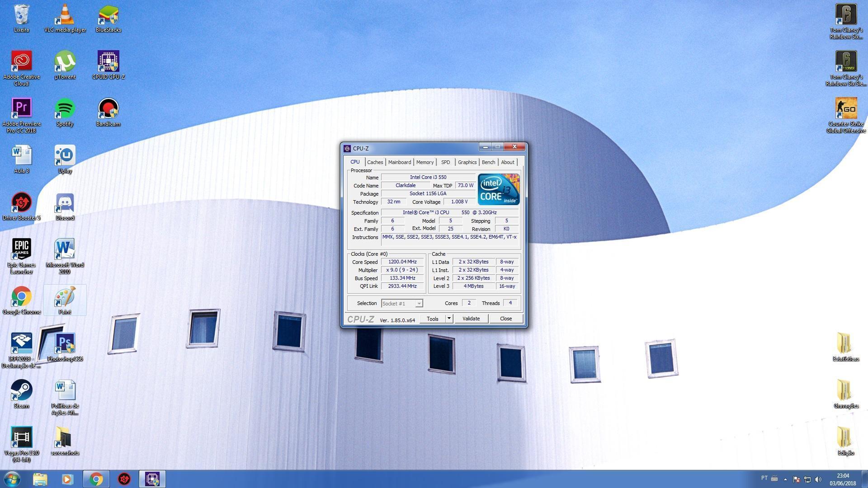
Task: Open the Graphics tab
Action: [x=467, y=162]
